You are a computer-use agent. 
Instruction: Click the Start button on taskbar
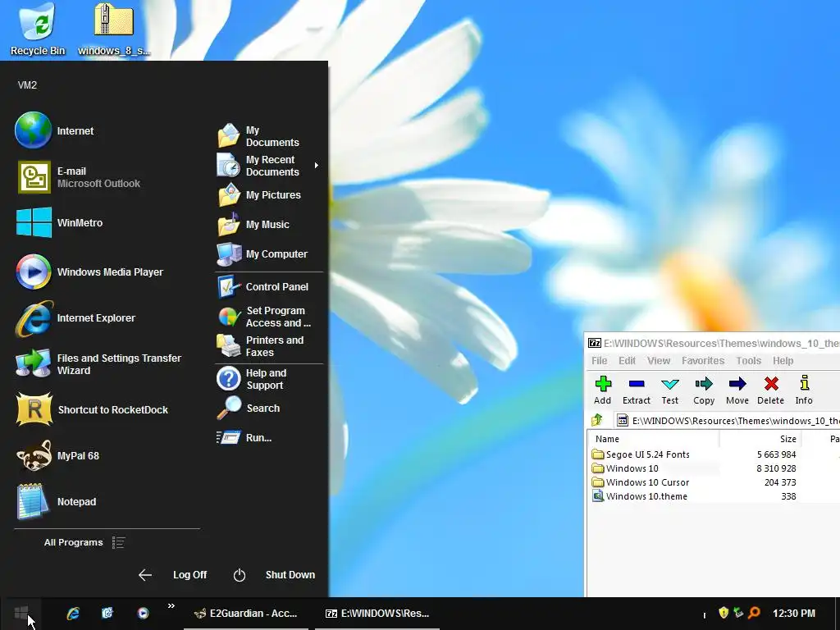(21, 613)
